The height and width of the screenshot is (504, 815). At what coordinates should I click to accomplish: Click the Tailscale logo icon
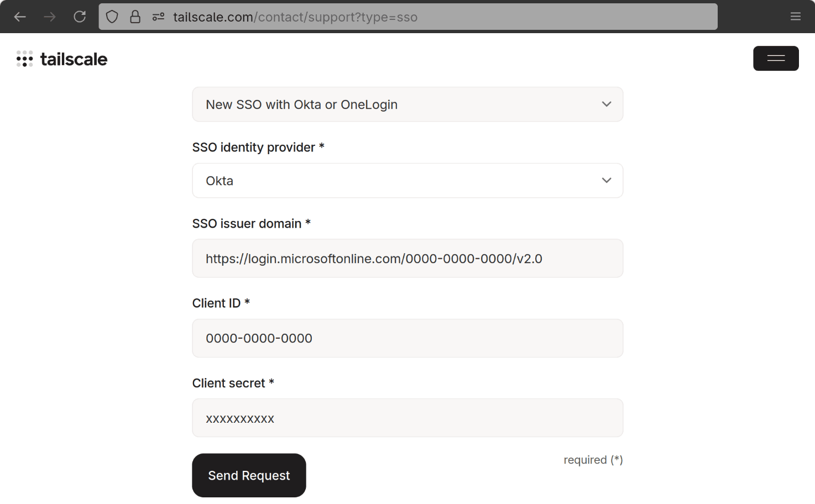[25, 59]
